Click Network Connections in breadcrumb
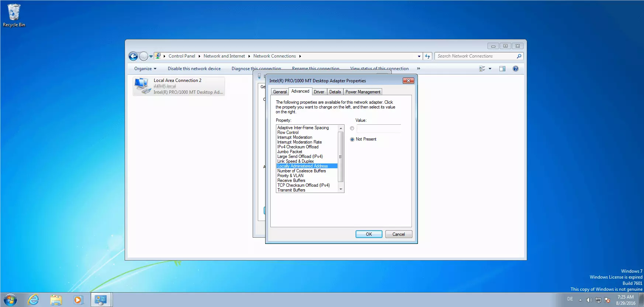 pyautogui.click(x=274, y=56)
